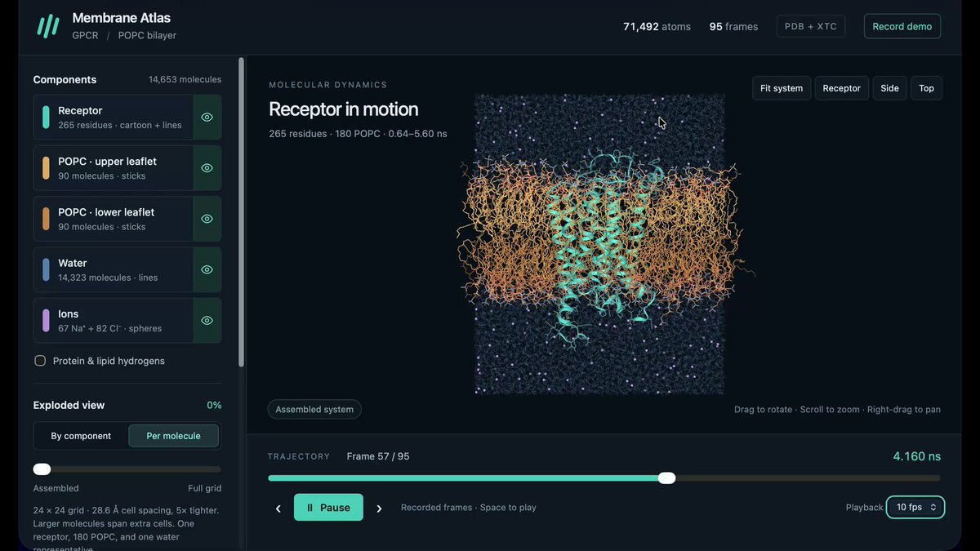980x551 pixels.
Task: Click the 14,653 molecules count
Action: click(x=185, y=80)
